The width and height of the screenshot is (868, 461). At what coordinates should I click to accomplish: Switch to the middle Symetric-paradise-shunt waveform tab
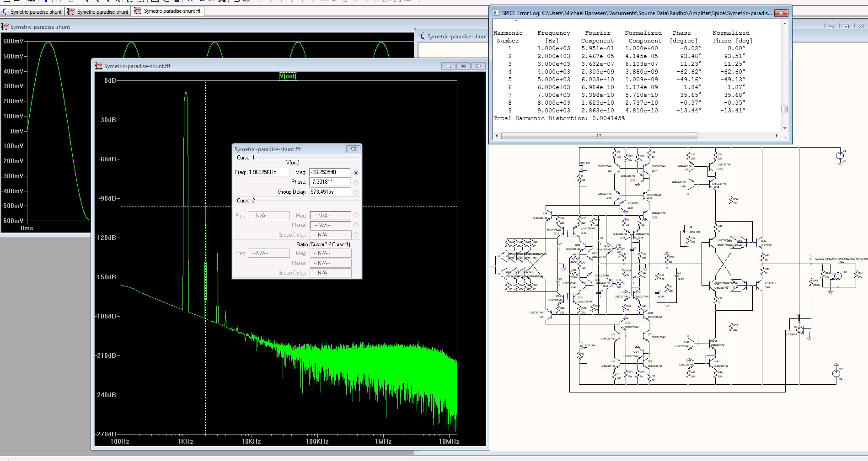point(98,11)
